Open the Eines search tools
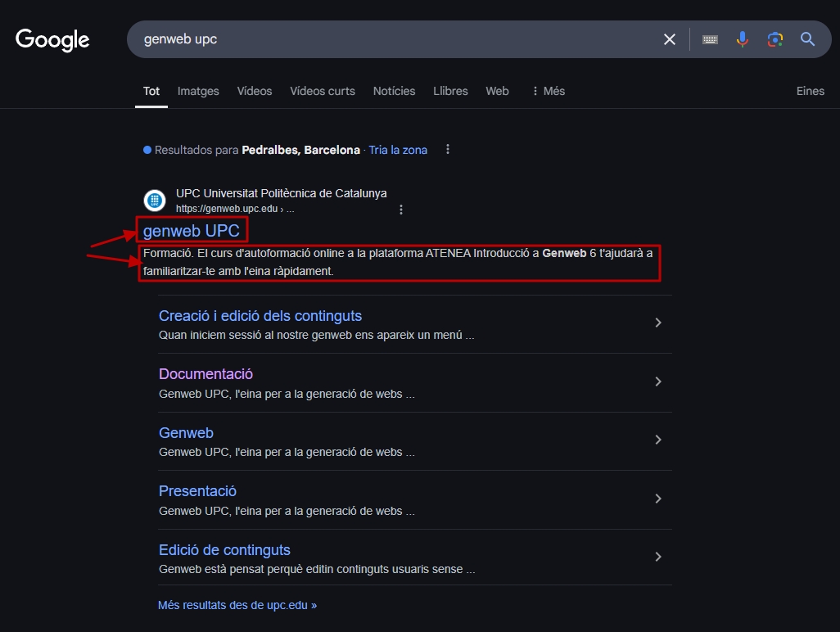 click(810, 91)
